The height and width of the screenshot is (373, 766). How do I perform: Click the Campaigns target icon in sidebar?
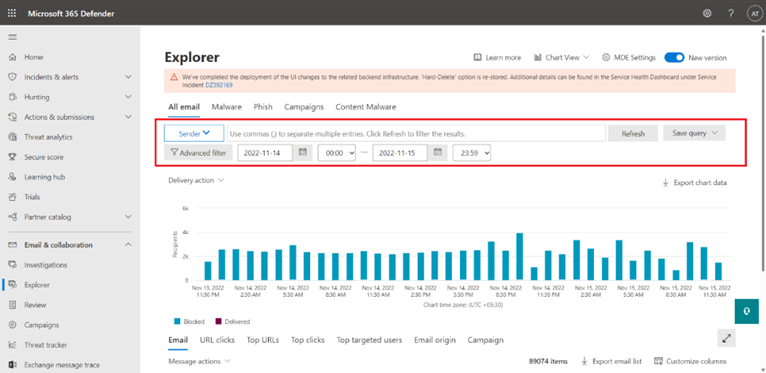[x=13, y=325]
